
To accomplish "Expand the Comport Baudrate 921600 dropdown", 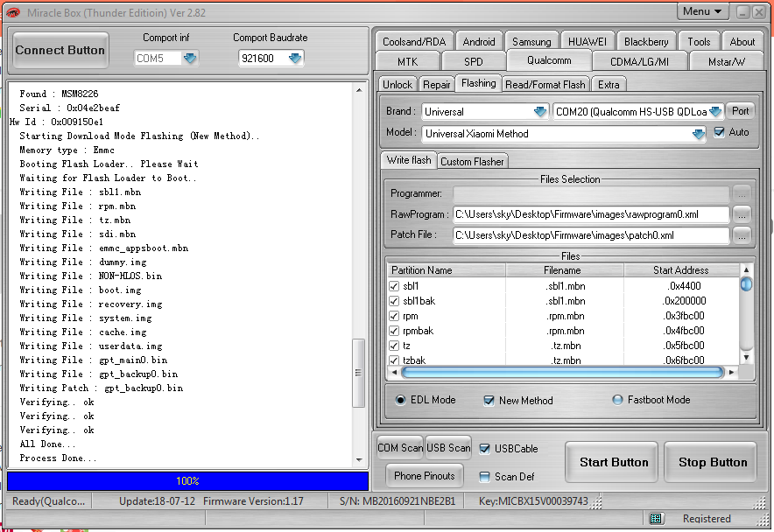I will point(295,59).
